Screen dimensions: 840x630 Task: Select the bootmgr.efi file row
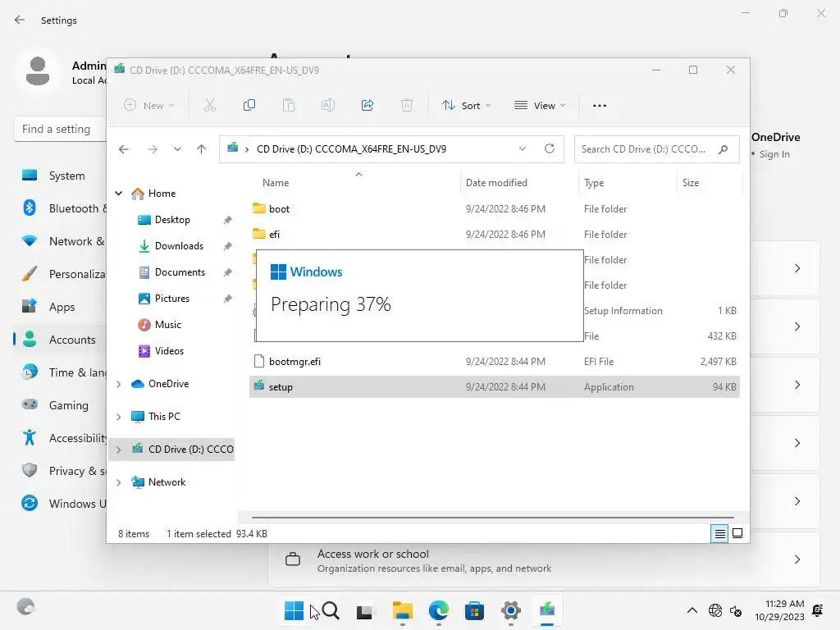pyautogui.click(x=495, y=362)
